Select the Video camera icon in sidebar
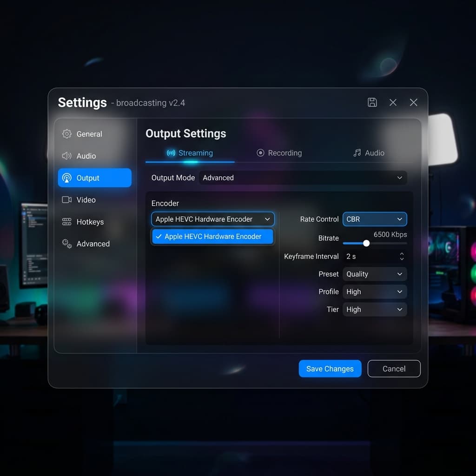476x476 pixels. [x=66, y=199]
